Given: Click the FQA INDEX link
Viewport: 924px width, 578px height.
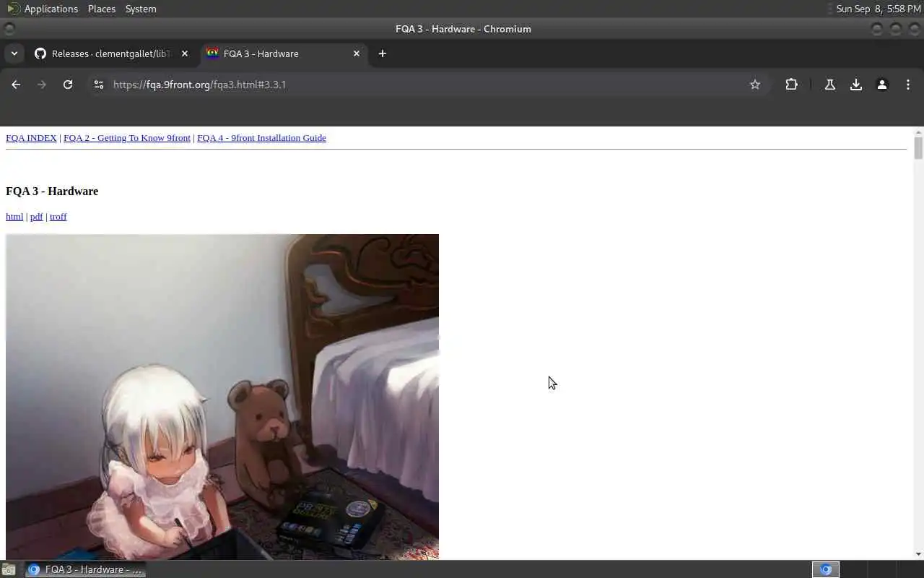Looking at the screenshot, I should [x=31, y=138].
